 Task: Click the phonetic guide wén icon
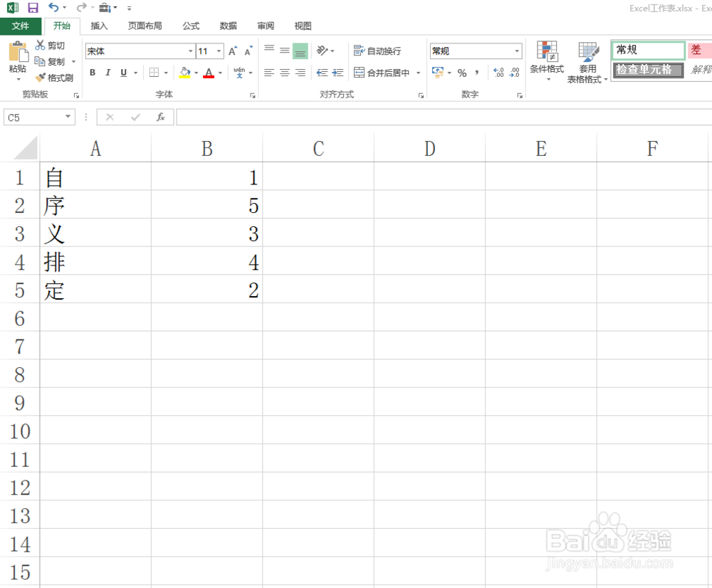239,72
